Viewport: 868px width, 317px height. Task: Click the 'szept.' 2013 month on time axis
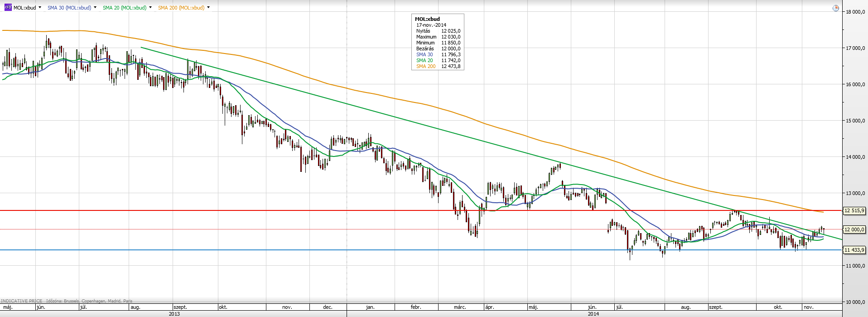coord(180,307)
